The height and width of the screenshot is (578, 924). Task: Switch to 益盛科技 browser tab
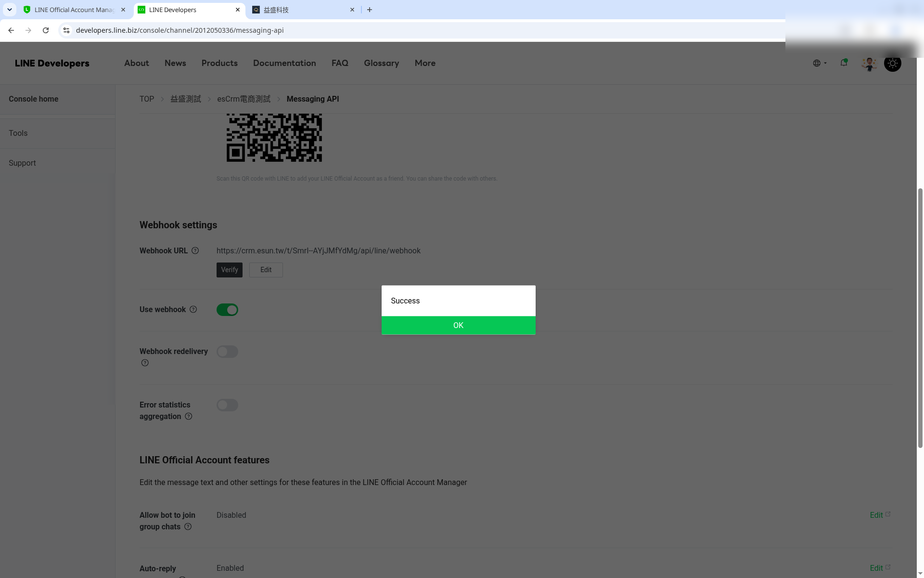pos(303,10)
